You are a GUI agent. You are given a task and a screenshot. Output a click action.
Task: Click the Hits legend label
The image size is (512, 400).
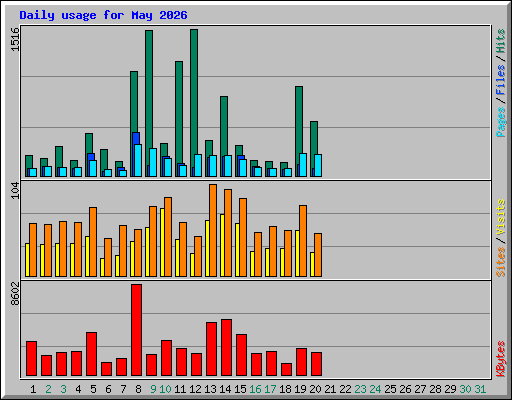click(501, 41)
